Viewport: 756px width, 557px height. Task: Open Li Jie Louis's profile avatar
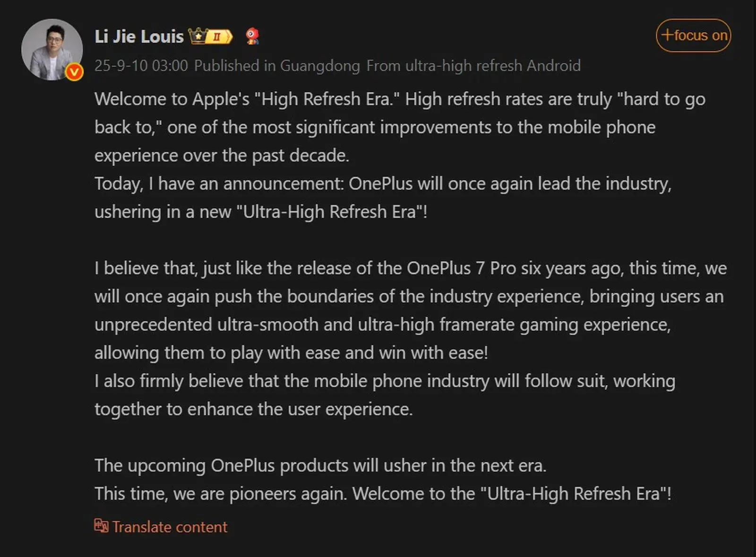point(52,50)
